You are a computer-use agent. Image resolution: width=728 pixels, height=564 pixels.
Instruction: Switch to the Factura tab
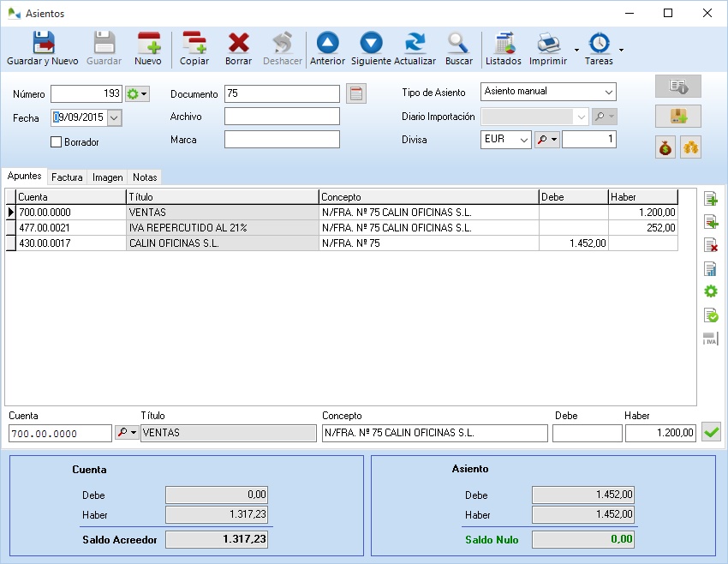point(67,177)
